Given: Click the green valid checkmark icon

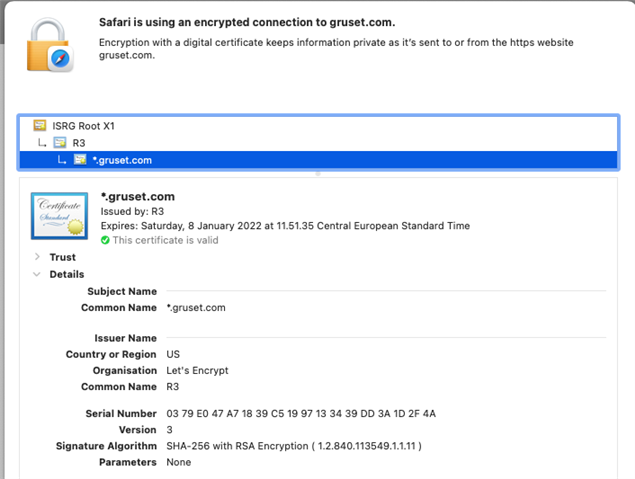Looking at the screenshot, I should tap(105, 240).
